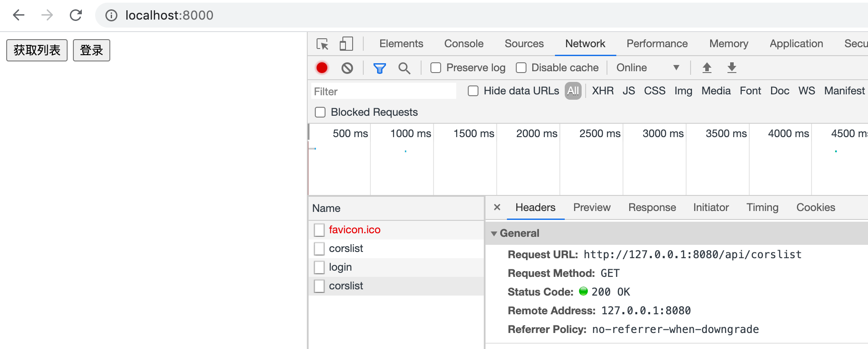Image resolution: width=868 pixels, height=349 pixels.
Task: Filter requests by XHR
Action: tap(603, 91)
